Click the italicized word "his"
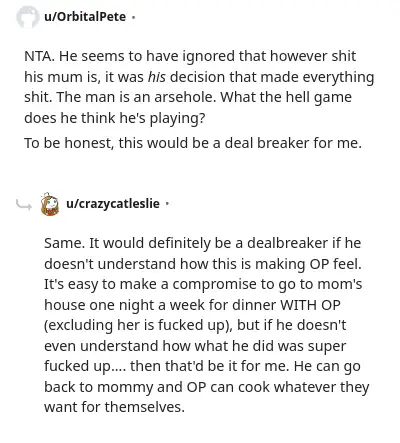The image size is (400, 443). click(156, 77)
